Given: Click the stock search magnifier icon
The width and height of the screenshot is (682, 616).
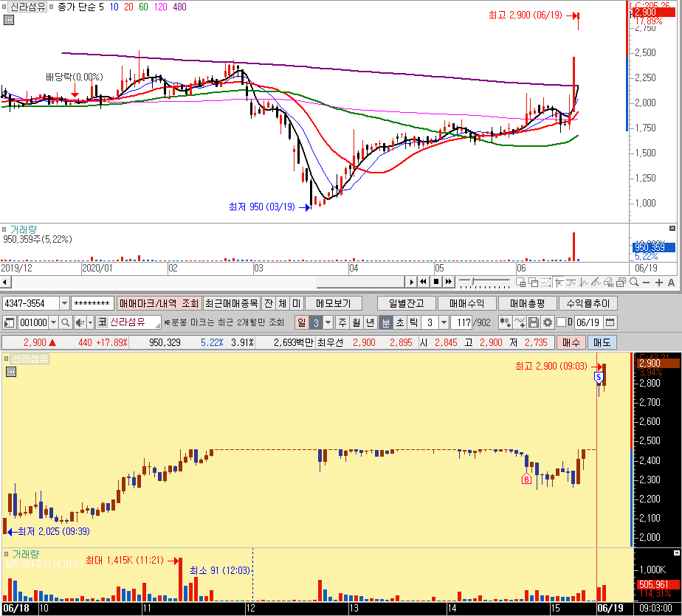Looking at the screenshot, I should pos(65,322).
